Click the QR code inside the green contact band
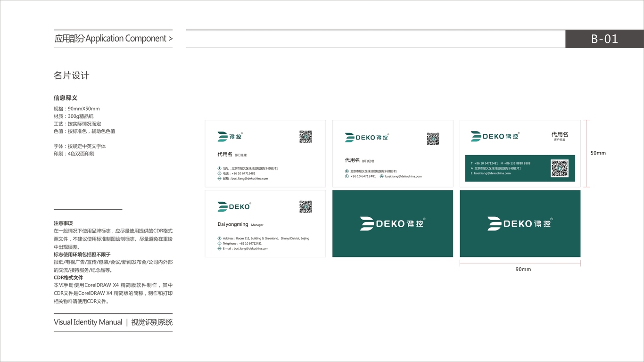This screenshot has width=644, height=362. (560, 168)
